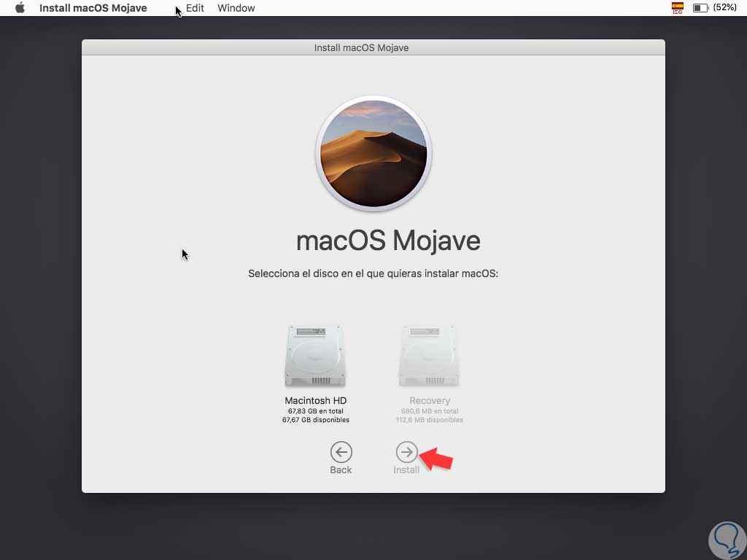Click the macOS Mojave dune logo
The width and height of the screenshot is (747, 560).
(x=373, y=153)
